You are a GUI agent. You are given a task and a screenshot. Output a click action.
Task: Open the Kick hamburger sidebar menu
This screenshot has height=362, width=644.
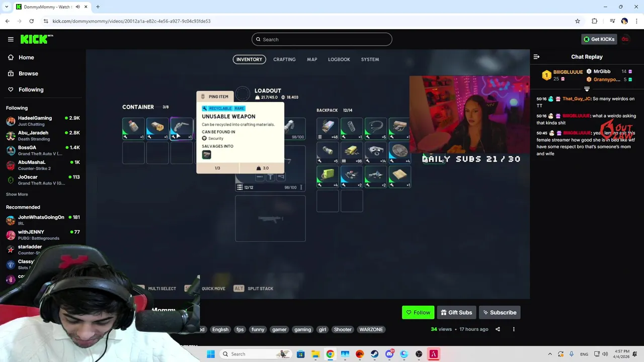[11, 39]
